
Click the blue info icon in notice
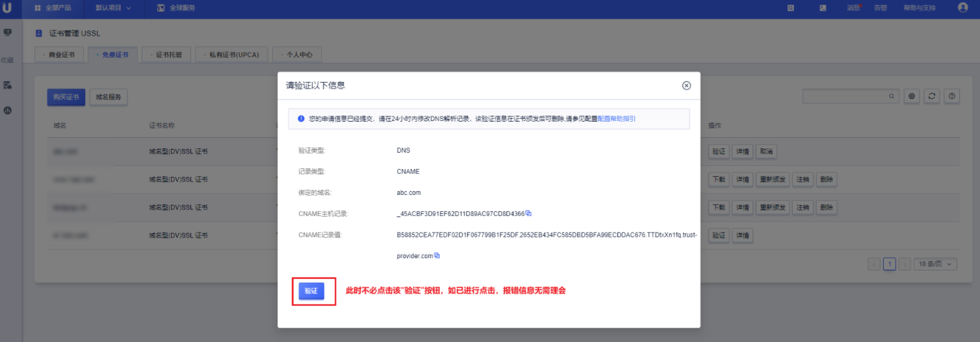[x=301, y=119]
